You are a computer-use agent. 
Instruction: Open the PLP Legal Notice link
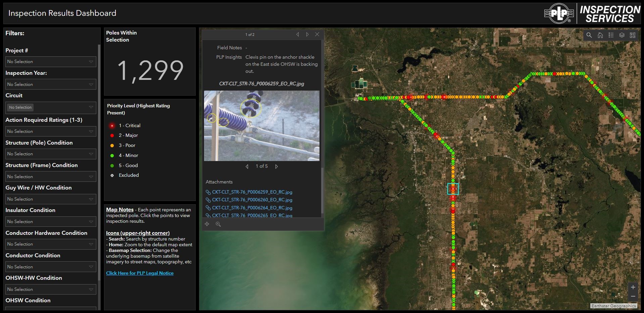pyautogui.click(x=140, y=273)
